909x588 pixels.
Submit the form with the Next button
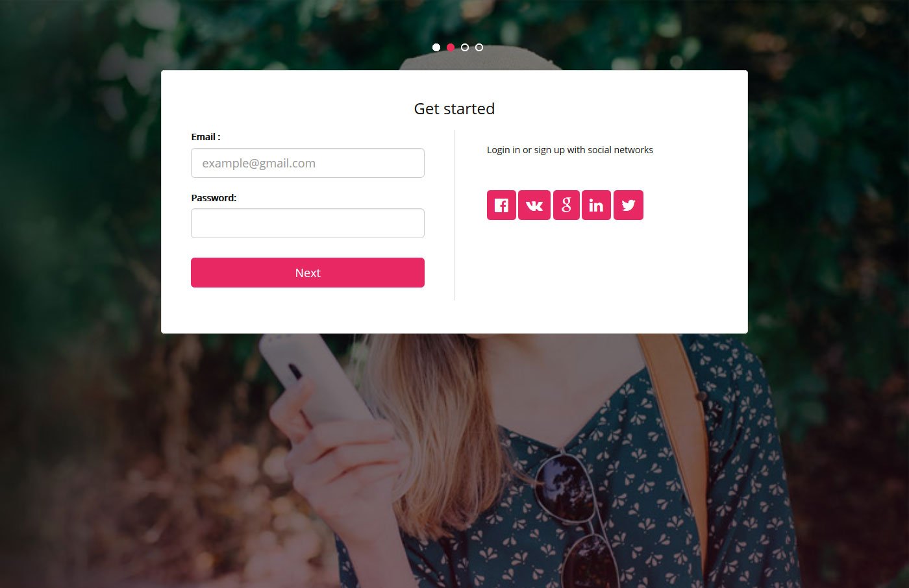coord(308,273)
